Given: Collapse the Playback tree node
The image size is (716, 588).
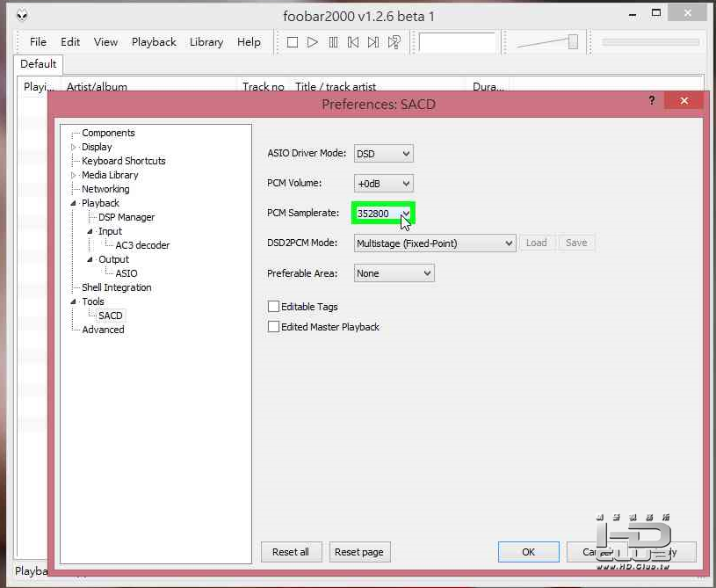Looking at the screenshot, I should pyautogui.click(x=73, y=203).
